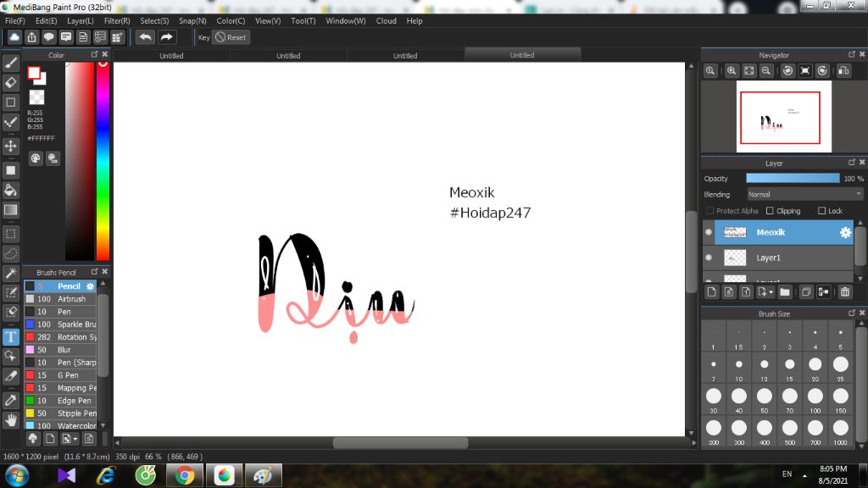Open the File(F) menu
868x488 pixels.
15,21
